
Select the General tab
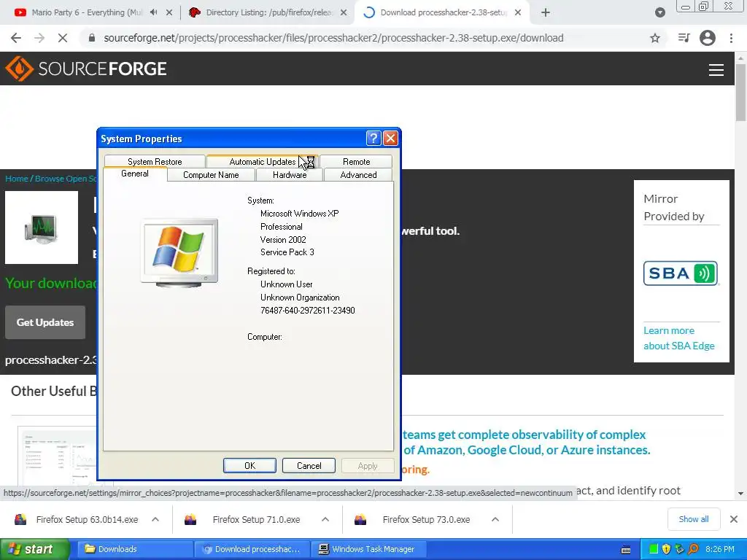135,174
